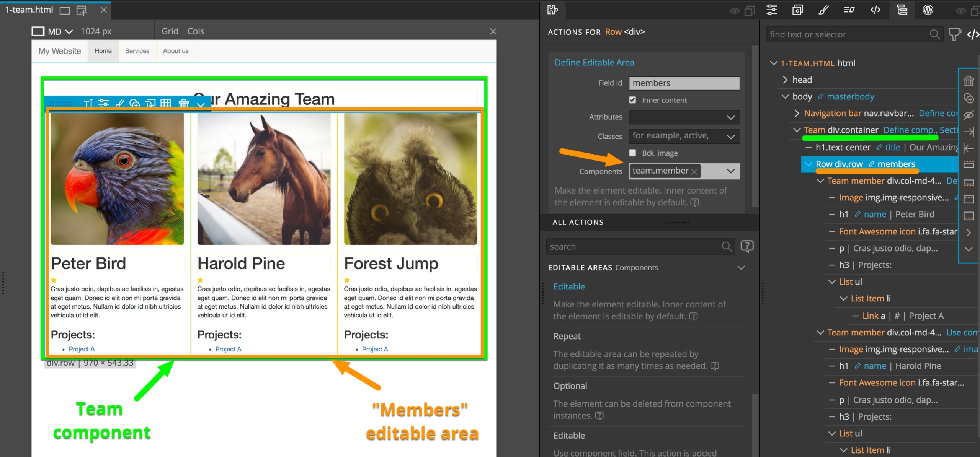Open the code editor icon in top toolbar

click(875, 10)
